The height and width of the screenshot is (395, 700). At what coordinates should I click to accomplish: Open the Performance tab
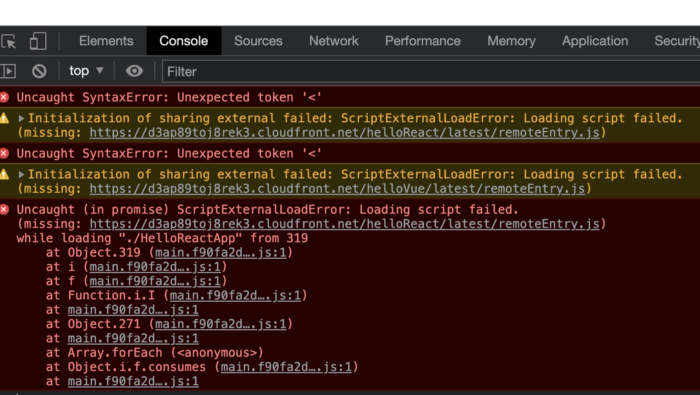point(423,41)
